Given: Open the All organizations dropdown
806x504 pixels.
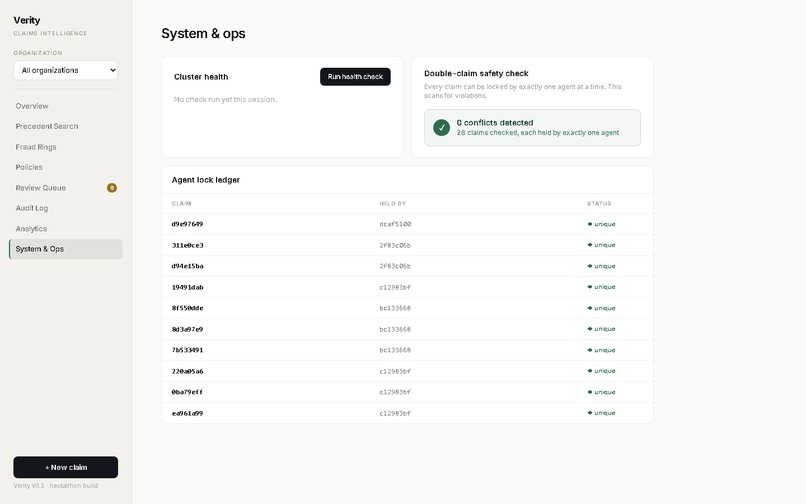Looking at the screenshot, I should pos(66,70).
